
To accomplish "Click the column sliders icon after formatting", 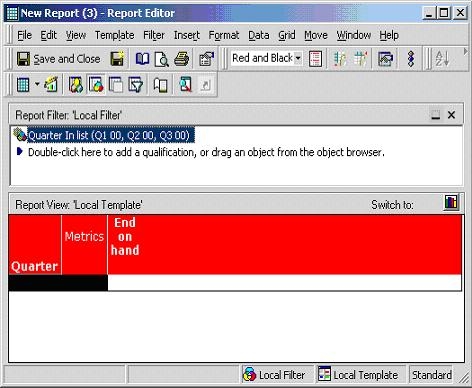I will tap(339, 59).
